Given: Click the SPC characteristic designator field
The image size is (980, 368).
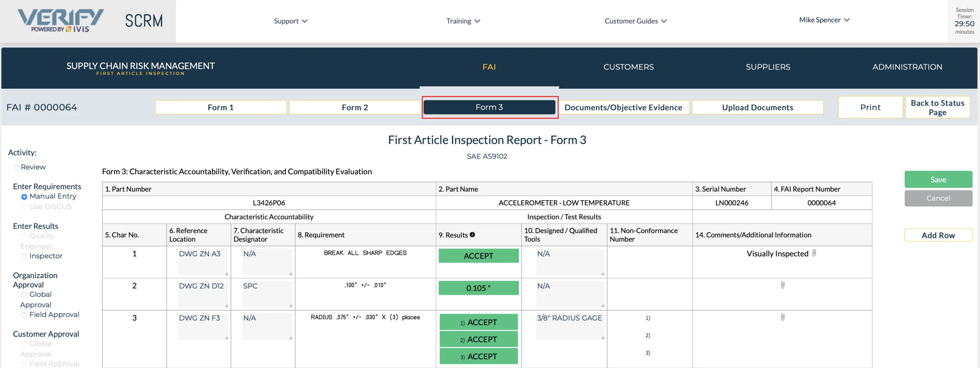Looking at the screenshot, I should point(267,294).
